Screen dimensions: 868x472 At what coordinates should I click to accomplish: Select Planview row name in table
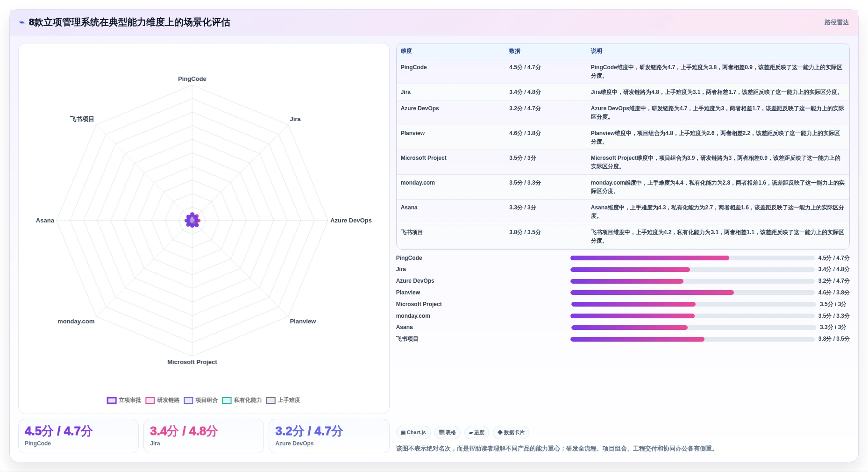pyautogui.click(x=413, y=133)
